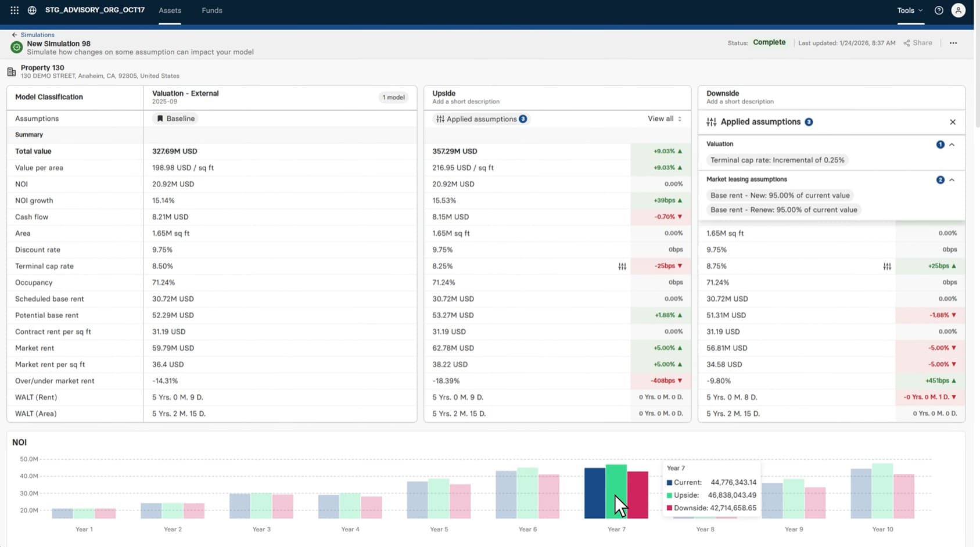Open the user account avatar
The height and width of the screenshot is (547, 980).
(x=958, y=10)
